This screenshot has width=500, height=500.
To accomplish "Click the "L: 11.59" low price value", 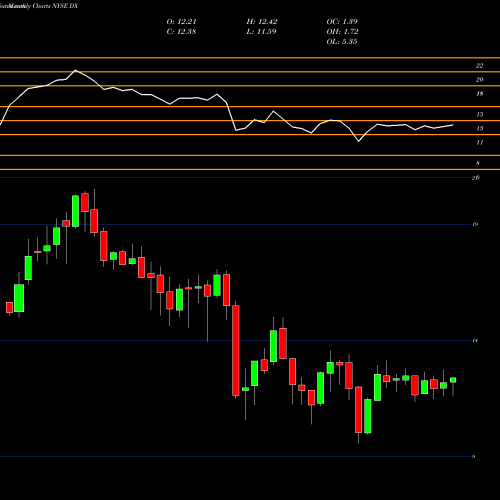I will [x=261, y=32].
